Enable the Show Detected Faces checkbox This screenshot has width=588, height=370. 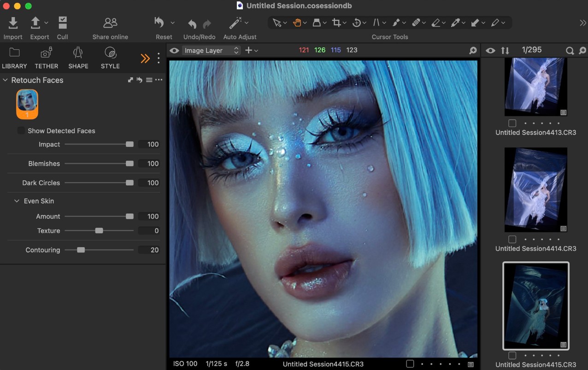point(21,131)
